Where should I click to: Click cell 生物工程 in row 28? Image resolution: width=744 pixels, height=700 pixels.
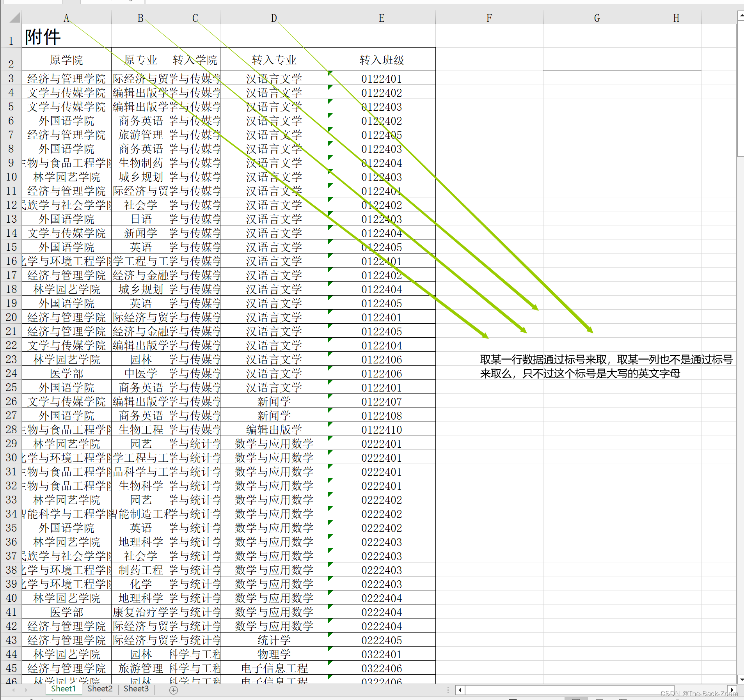point(140,429)
